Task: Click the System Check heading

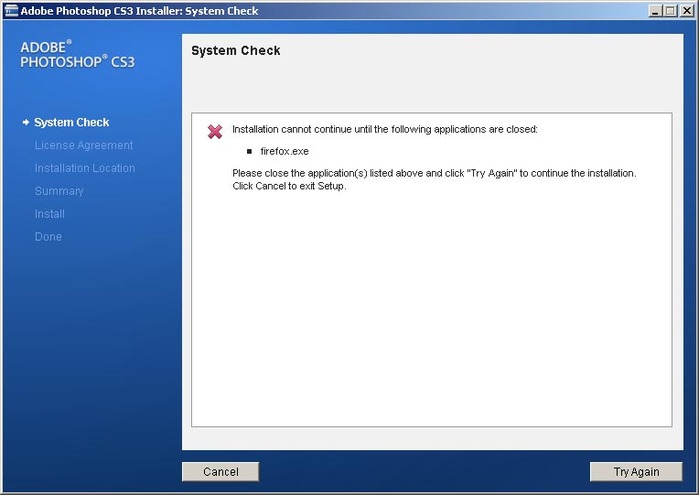Action: point(236,50)
